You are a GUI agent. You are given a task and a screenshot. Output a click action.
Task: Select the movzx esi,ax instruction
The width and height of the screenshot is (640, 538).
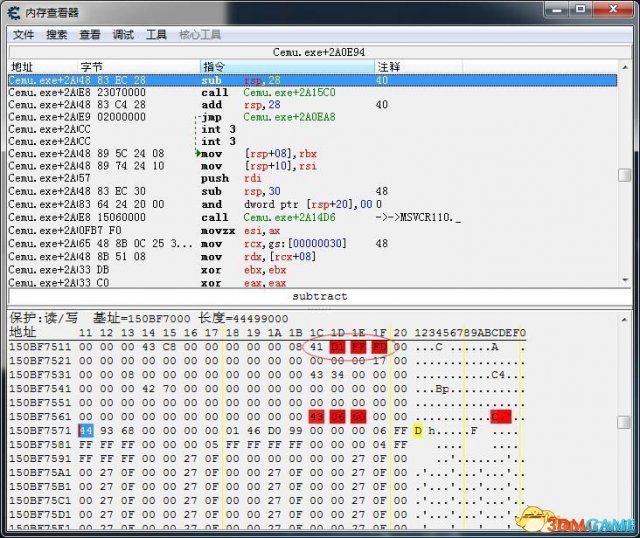coord(313,231)
